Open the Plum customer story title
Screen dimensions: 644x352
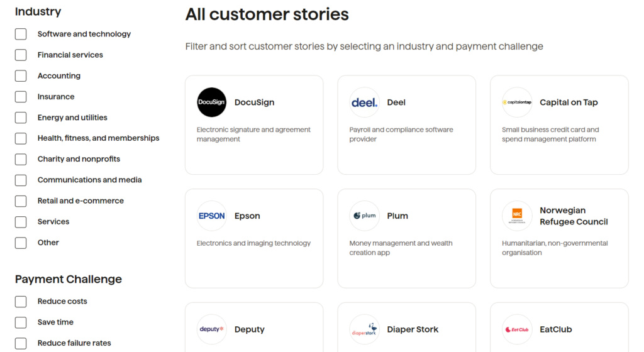[x=397, y=216]
